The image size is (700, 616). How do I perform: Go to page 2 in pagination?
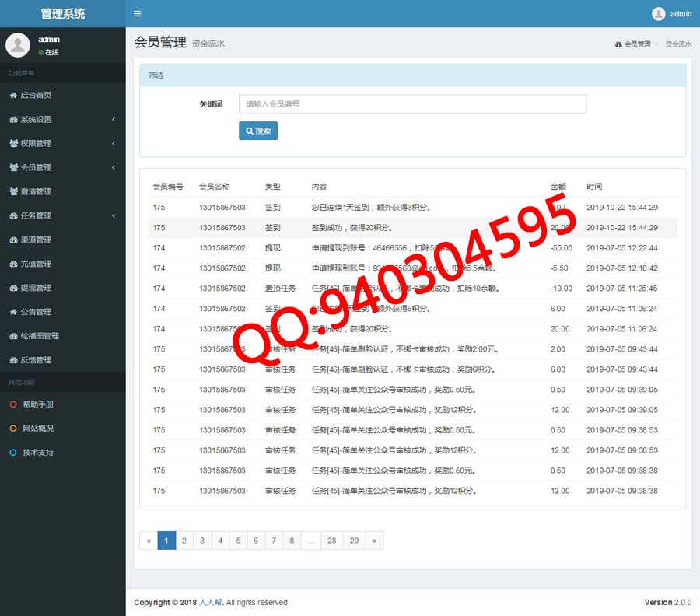pos(184,541)
